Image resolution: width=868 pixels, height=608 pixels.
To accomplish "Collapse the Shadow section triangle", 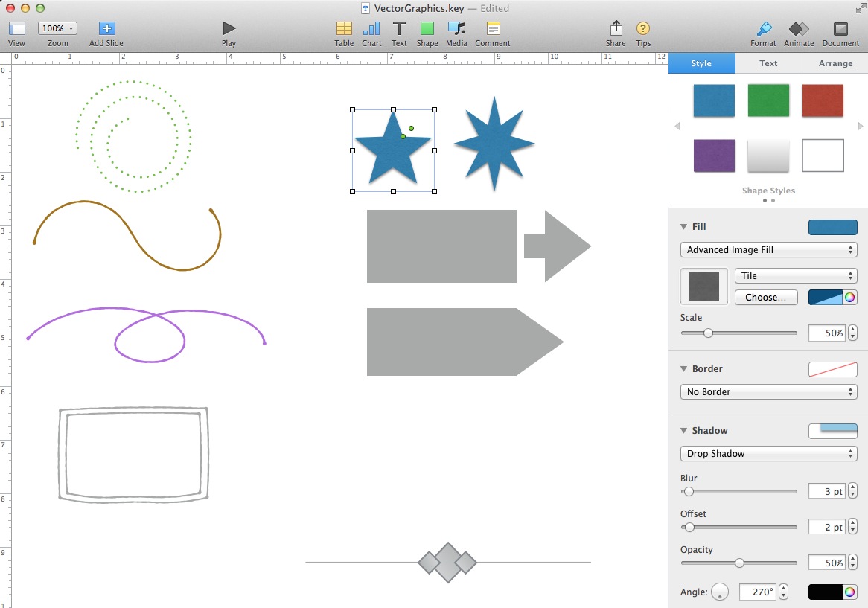I will click(x=683, y=430).
